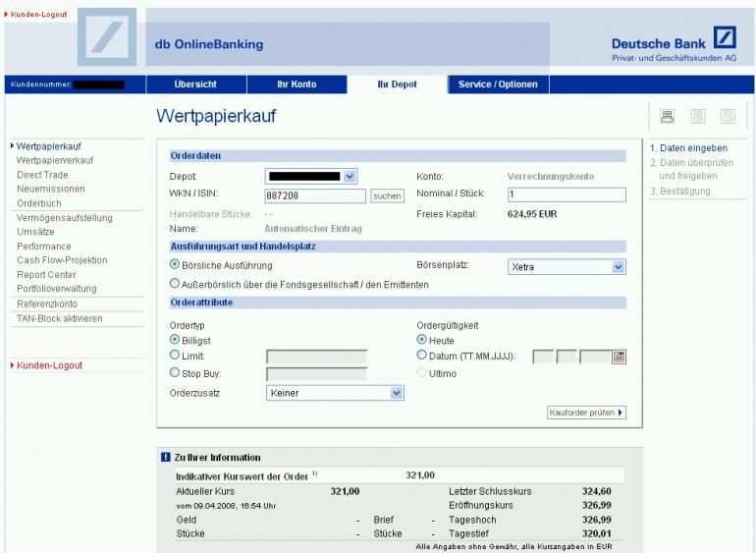The height and width of the screenshot is (553, 756).
Task: Click the PDF export icon
Action: point(698,116)
